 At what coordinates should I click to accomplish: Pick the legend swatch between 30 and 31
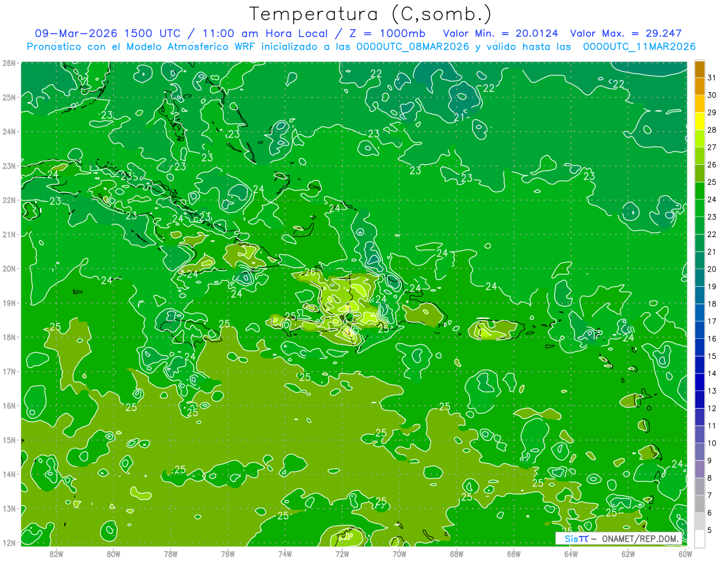coord(699,86)
